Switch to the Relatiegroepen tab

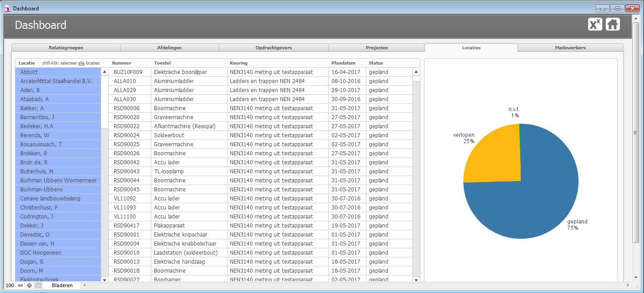(x=66, y=47)
